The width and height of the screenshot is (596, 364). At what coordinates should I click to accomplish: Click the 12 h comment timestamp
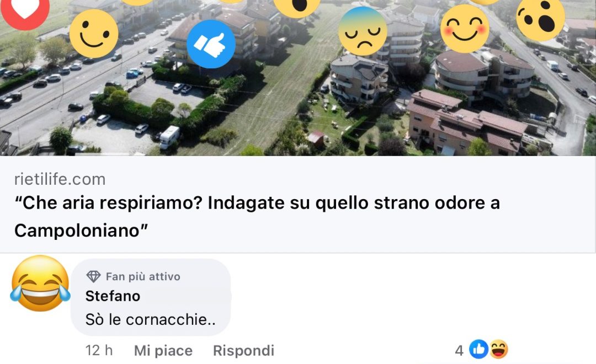(99, 350)
